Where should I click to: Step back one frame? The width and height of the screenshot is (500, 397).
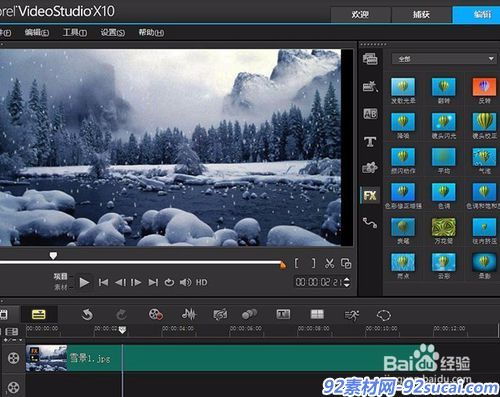click(x=120, y=282)
